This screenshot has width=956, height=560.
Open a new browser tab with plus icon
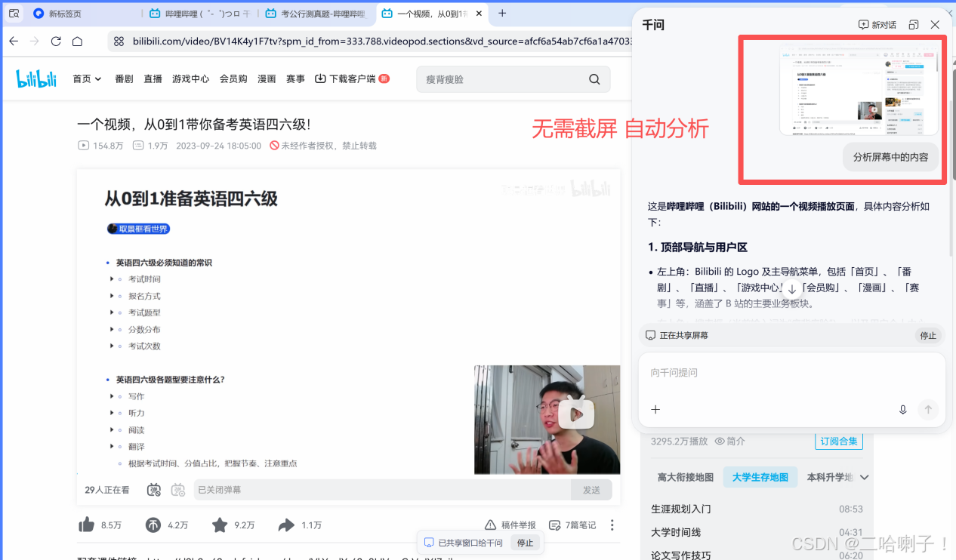(x=502, y=13)
